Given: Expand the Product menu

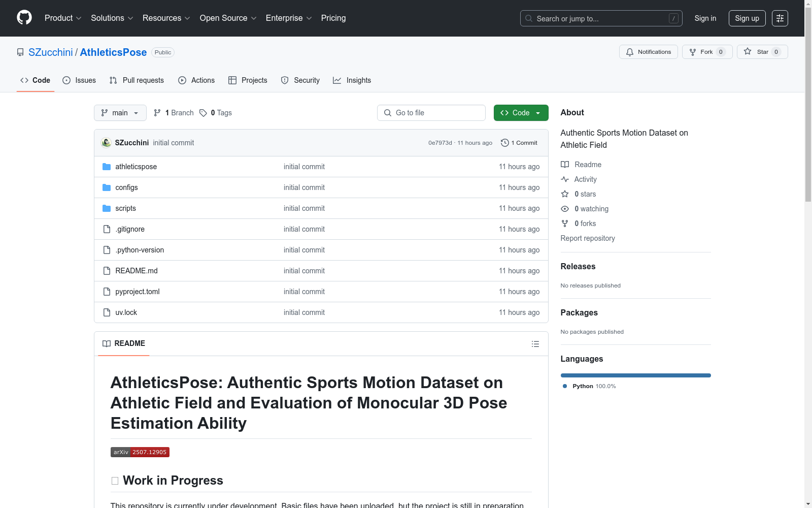Looking at the screenshot, I should coord(63,18).
